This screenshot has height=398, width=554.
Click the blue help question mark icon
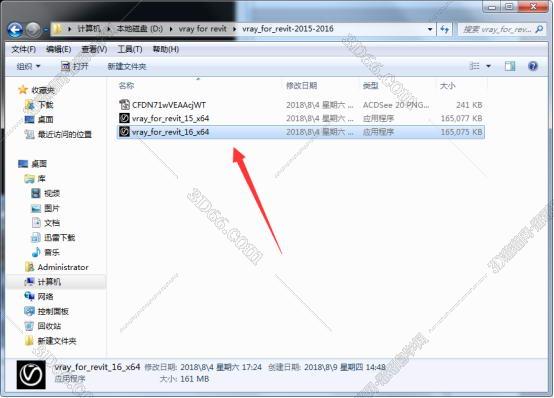pyautogui.click(x=533, y=66)
